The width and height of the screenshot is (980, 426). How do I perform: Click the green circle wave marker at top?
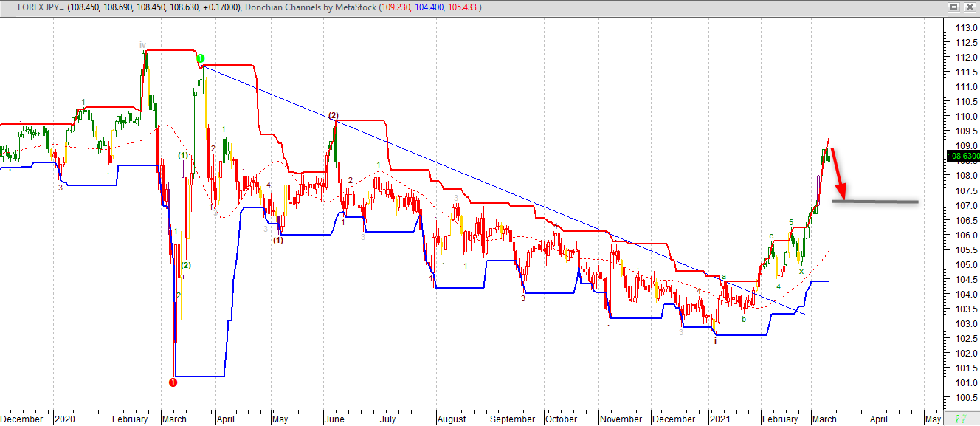200,58
